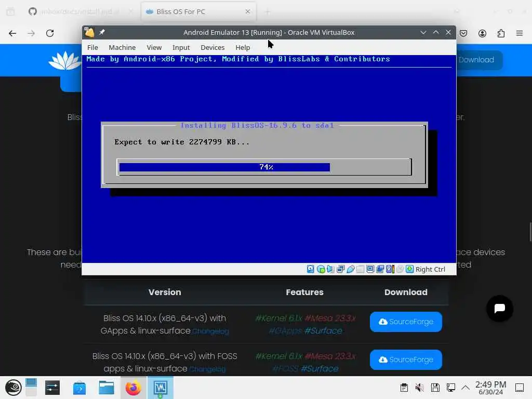Click network adapter indicator in VirtualBox status bar

coord(340,269)
